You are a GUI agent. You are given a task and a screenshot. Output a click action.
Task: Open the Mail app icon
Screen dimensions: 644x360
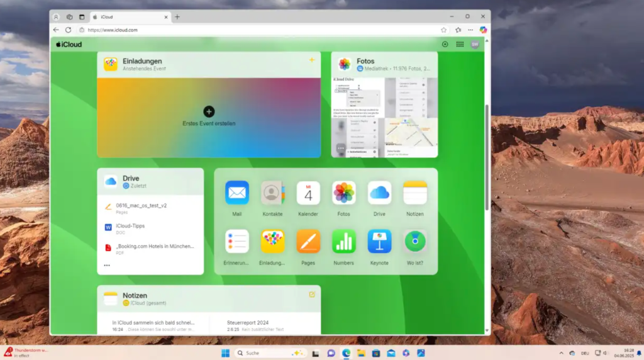pyautogui.click(x=237, y=193)
